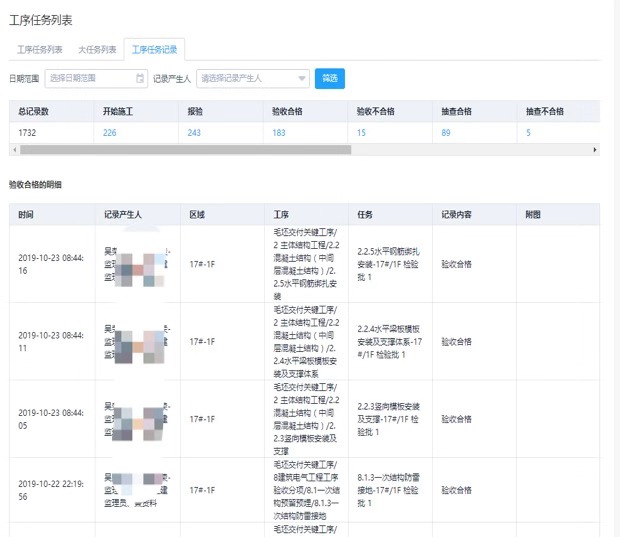The height and width of the screenshot is (537, 620).
Task: Click 17#-1F area in the 08:44:16 row
Action: click(x=202, y=264)
